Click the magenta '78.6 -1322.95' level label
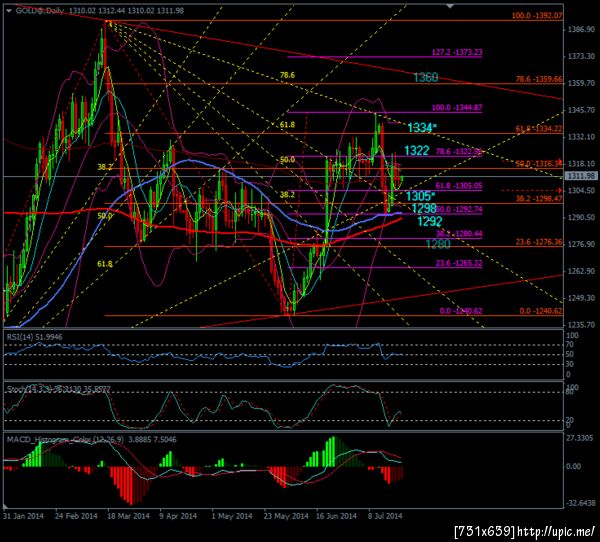Screen dimensions: 600x542 click(459, 152)
